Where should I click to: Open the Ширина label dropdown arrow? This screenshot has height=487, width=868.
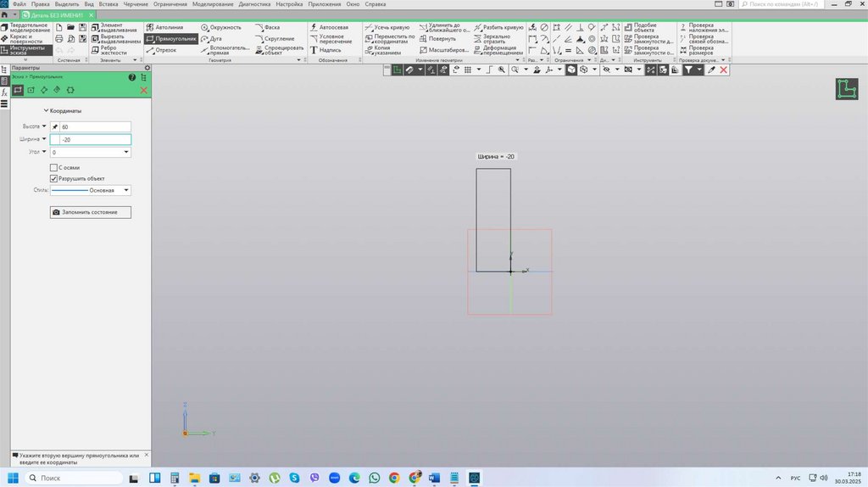coord(44,139)
